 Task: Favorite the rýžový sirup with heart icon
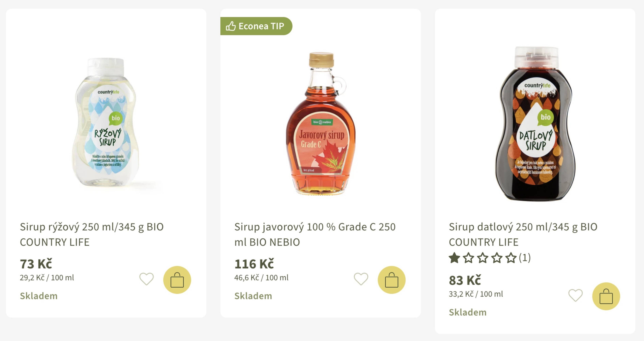click(x=146, y=279)
